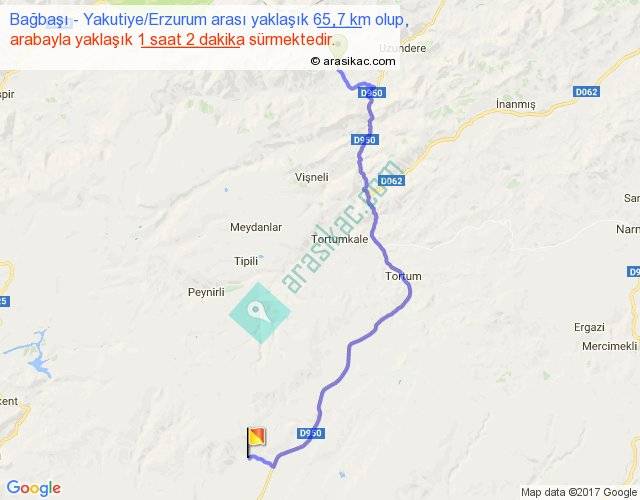The height and width of the screenshot is (500, 640).
Task: Click the Google logo at bottom left
Action: 34,488
